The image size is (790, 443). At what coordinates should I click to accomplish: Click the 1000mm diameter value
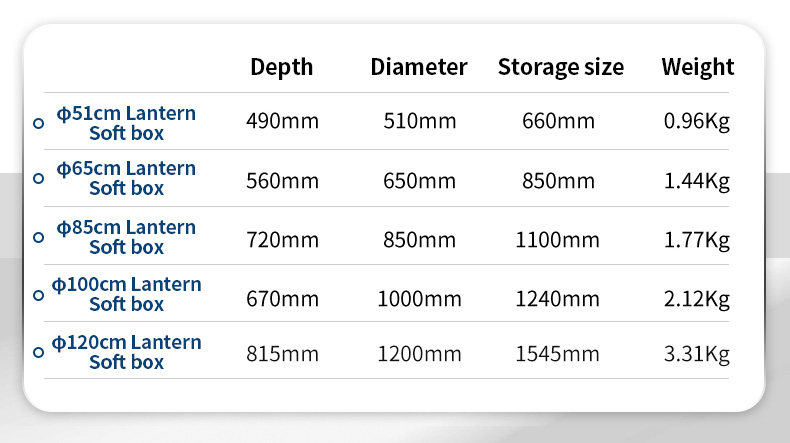tap(419, 299)
